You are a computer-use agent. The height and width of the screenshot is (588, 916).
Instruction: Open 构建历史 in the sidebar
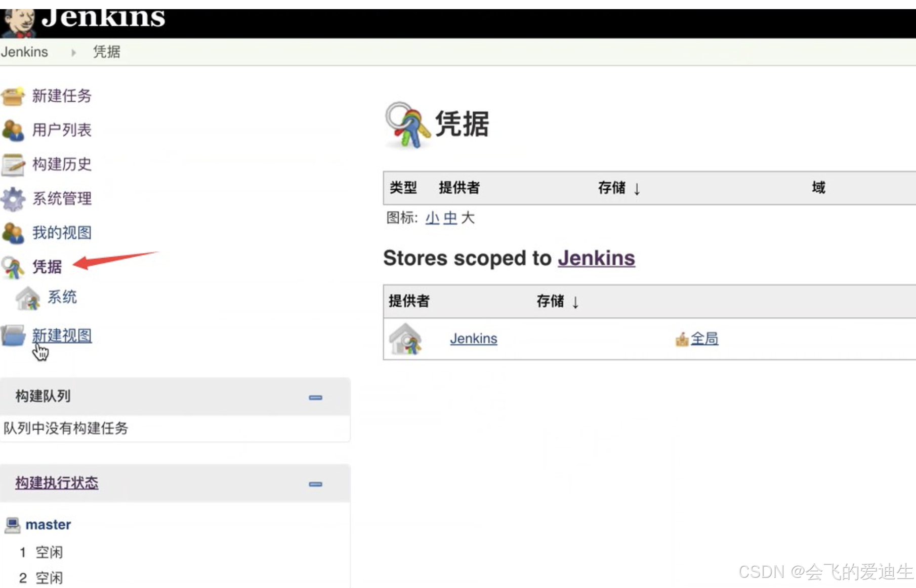tap(62, 164)
